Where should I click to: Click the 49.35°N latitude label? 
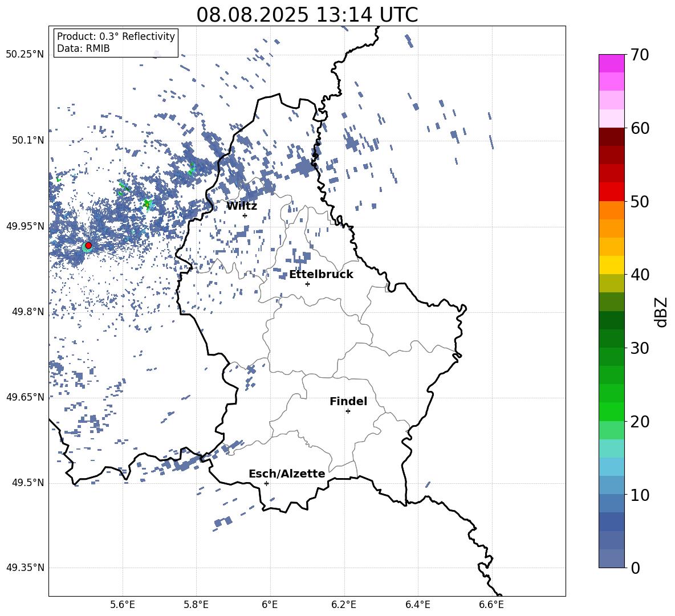pyautogui.click(x=25, y=568)
